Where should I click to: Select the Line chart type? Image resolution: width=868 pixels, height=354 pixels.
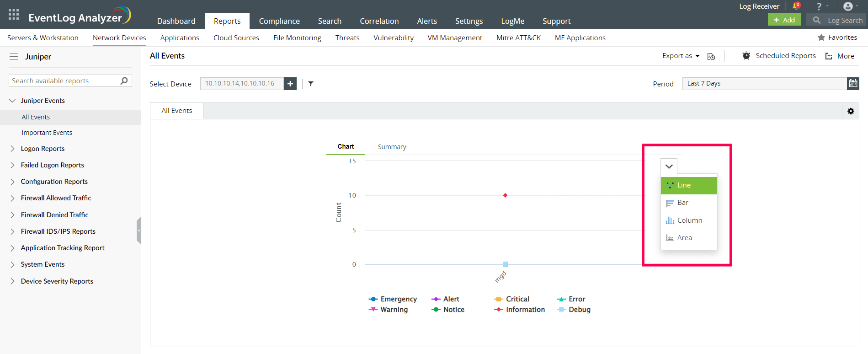point(689,185)
